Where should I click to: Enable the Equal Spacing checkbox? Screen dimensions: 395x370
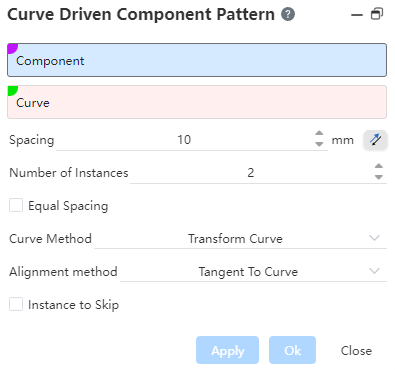pyautogui.click(x=16, y=205)
